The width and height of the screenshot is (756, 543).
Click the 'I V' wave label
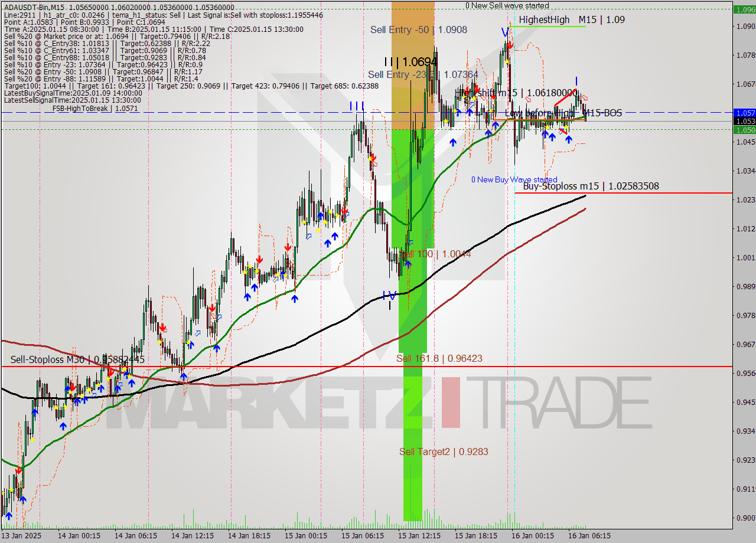point(389,295)
